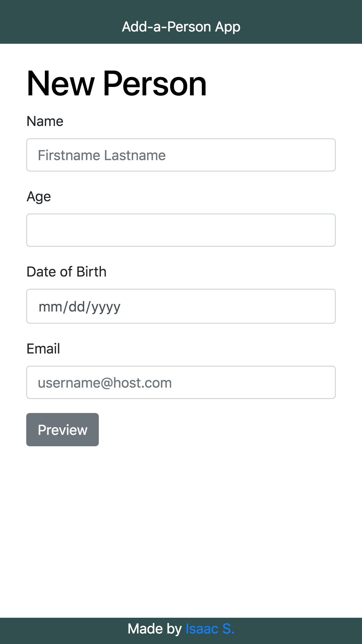Click the Made by footer text
Screen dimensions: 362x644
[154, 629]
